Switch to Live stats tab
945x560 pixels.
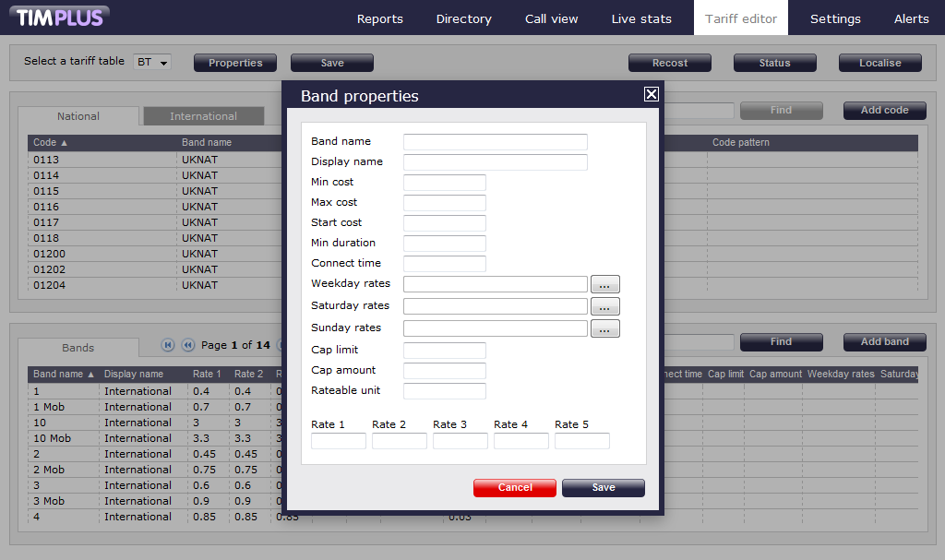click(641, 18)
